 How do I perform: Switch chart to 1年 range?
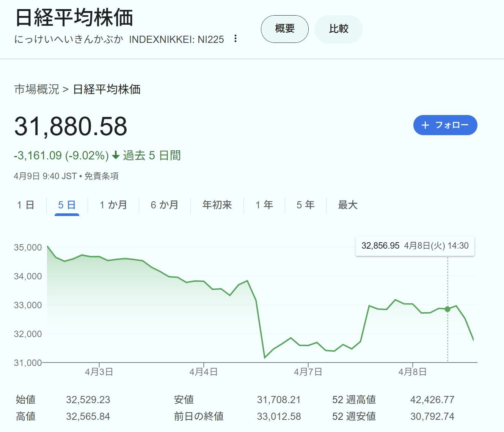(264, 205)
